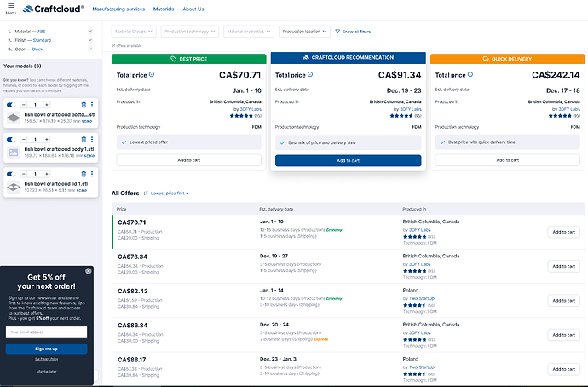Toggle off the lid 1.stl model switch
The height and width of the screenshot is (387, 588).
tap(11, 174)
